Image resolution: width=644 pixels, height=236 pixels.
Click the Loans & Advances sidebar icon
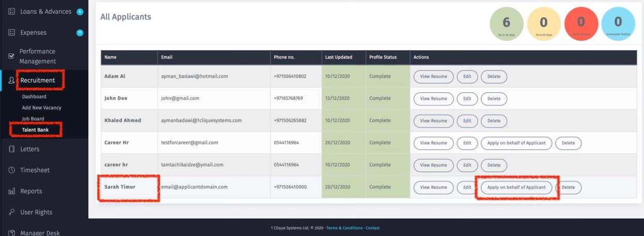11,12
